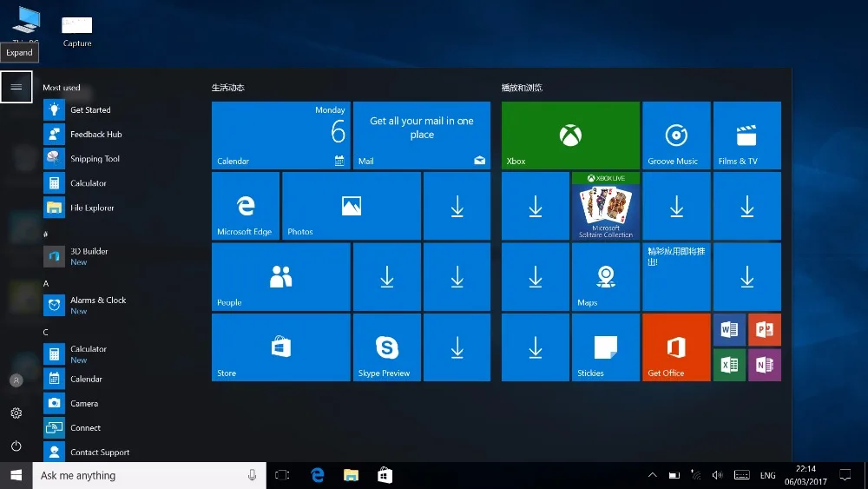Open the volume control icon
The width and height of the screenshot is (868, 489).
coord(718,475)
